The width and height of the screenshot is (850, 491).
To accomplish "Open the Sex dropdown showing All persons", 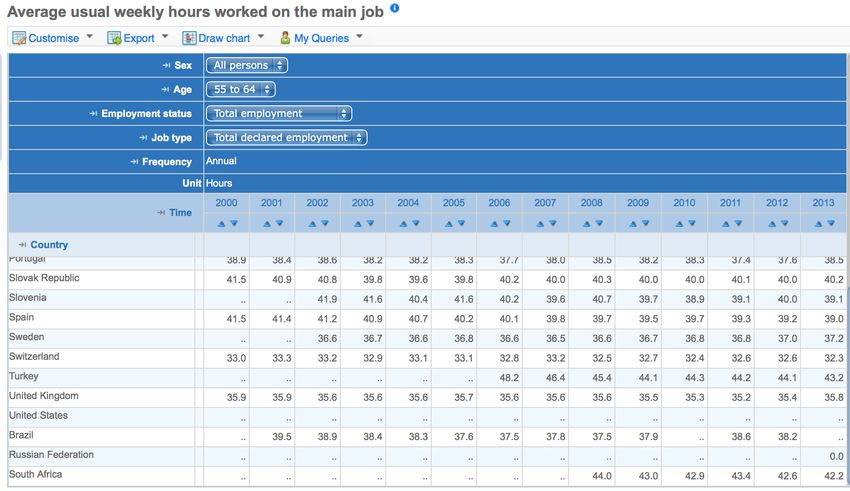I will [247, 66].
